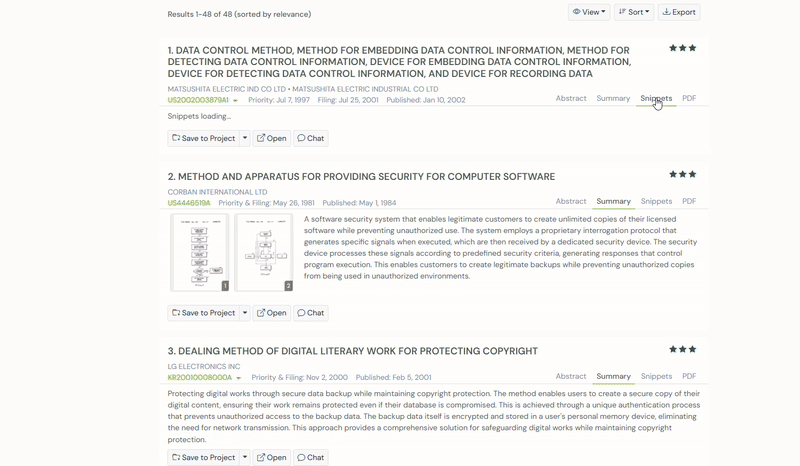Show Snippets for Corban International patent
The width and height of the screenshot is (800, 466).
[x=656, y=202]
